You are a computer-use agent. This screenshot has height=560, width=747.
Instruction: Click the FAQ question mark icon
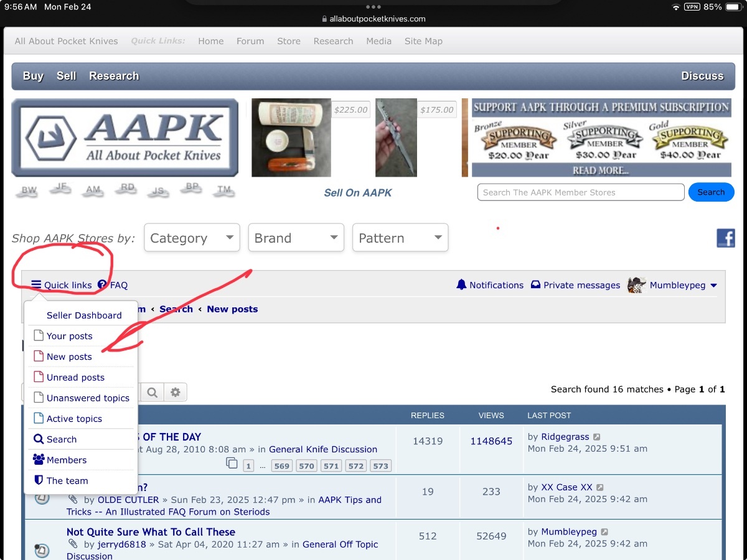102,285
